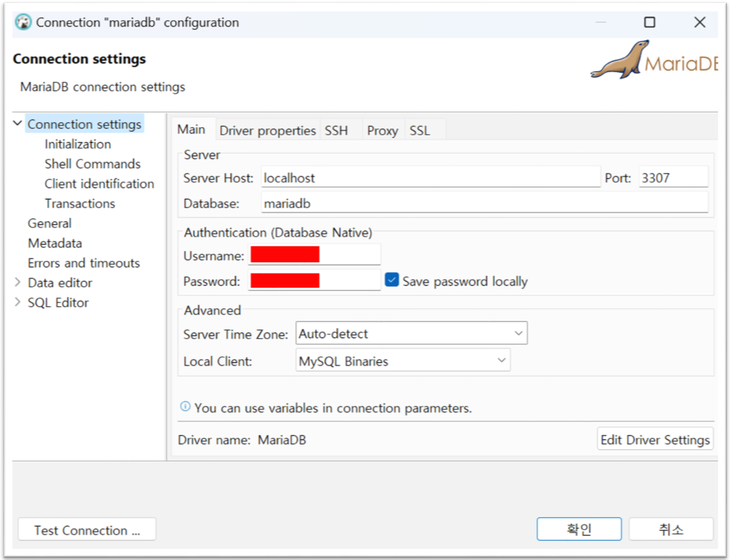The height and width of the screenshot is (560, 730).
Task: Close the configuration dialog window
Action: pos(700,22)
